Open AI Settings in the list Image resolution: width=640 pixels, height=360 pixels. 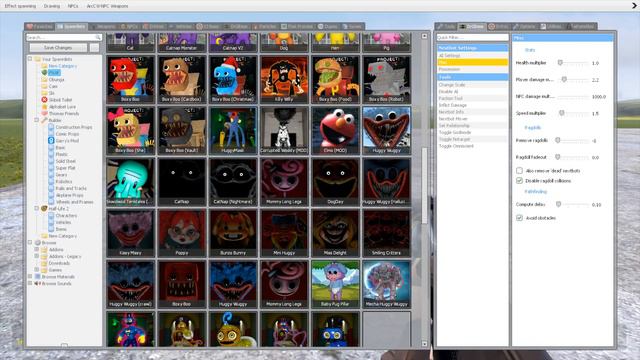click(472, 55)
